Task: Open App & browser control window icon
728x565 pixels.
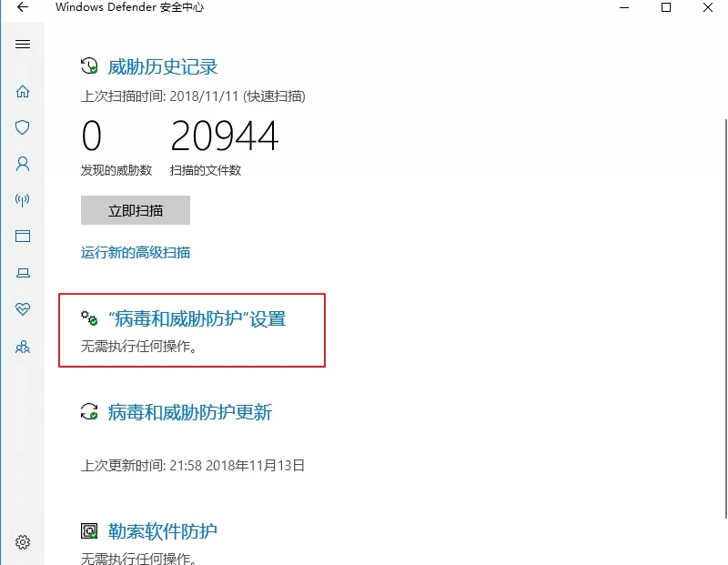Action: pyautogui.click(x=23, y=237)
